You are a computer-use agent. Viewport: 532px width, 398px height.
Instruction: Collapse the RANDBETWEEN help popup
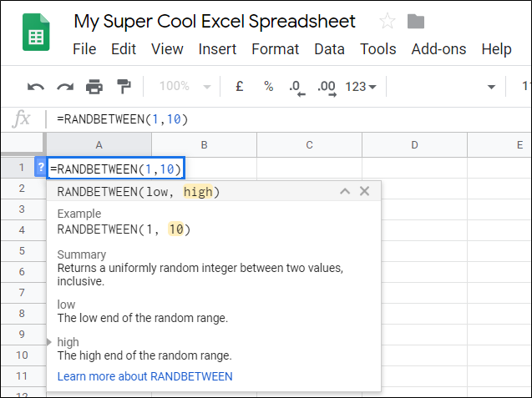344,192
